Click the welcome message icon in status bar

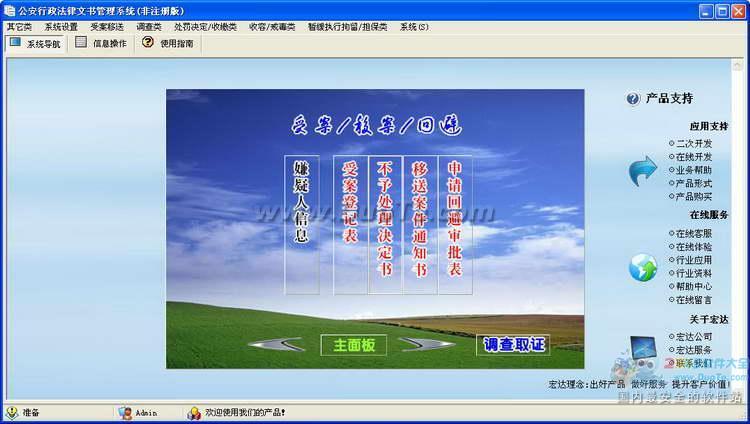(194, 413)
